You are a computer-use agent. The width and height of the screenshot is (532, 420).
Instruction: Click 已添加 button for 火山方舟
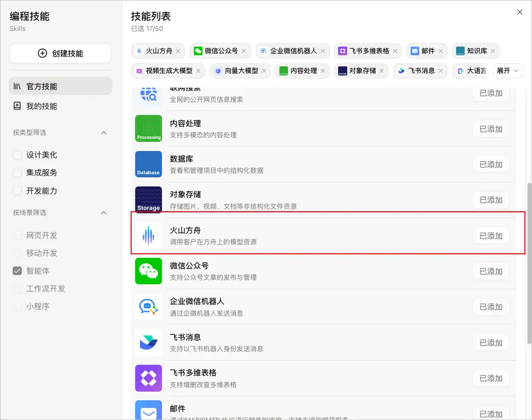(x=490, y=236)
